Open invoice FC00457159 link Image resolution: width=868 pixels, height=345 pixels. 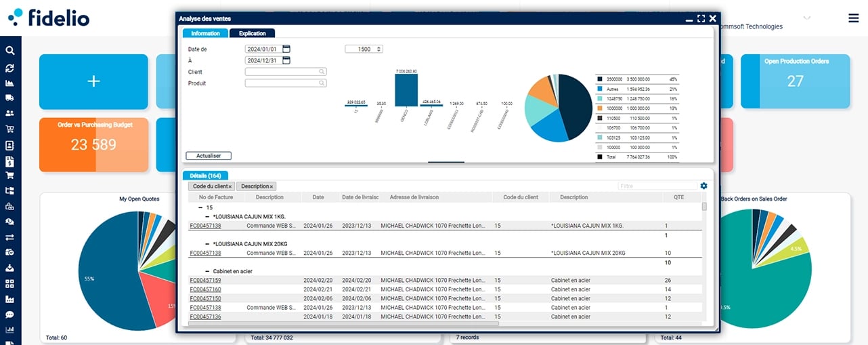click(205, 280)
